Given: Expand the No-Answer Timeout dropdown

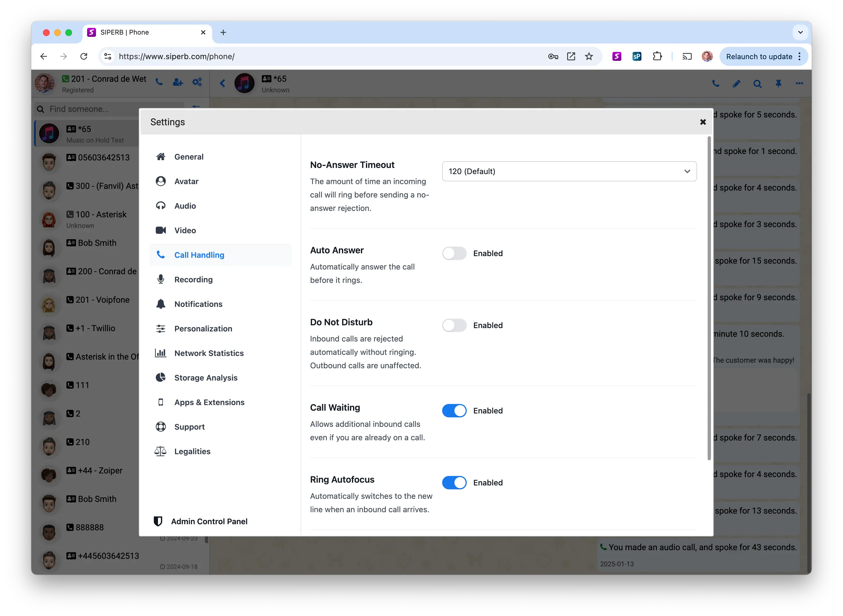Looking at the screenshot, I should (x=569, y=171).
